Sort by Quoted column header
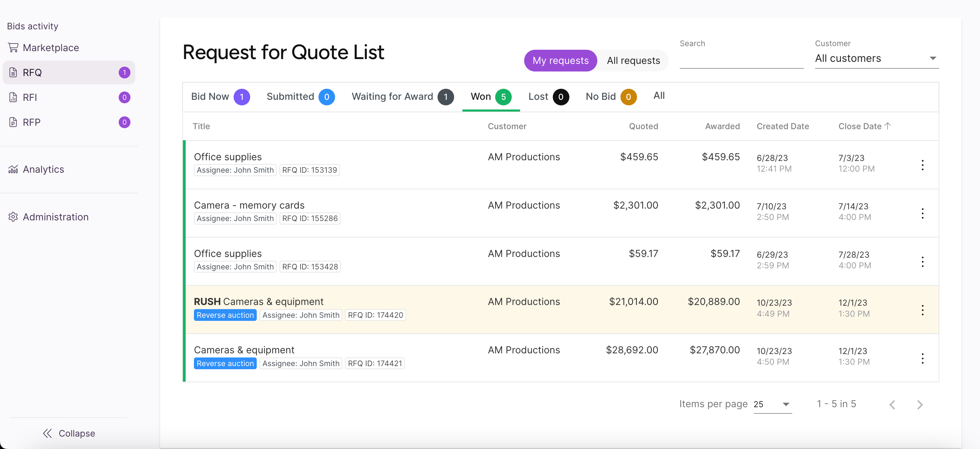 coord(643,126)
